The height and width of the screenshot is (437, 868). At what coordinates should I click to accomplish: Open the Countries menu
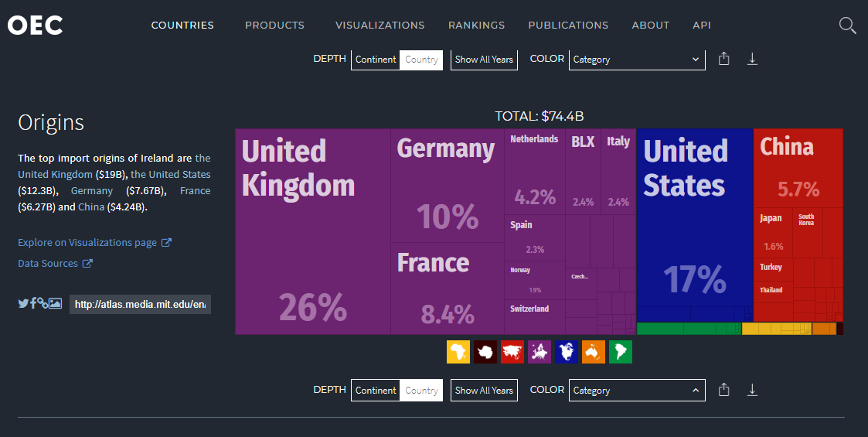182,25
